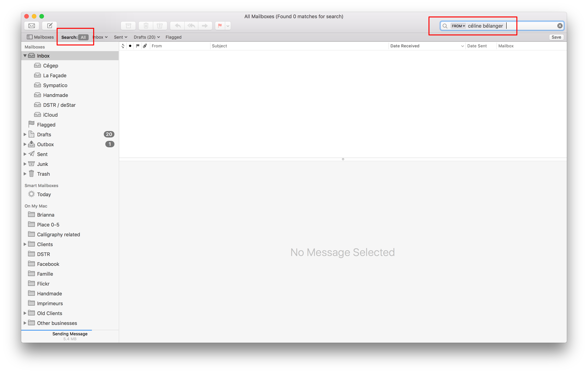Click the Reply All double-arrow icon
This screenshot has width=588, height=373.
pyautogui.click(x=191, y=26)
